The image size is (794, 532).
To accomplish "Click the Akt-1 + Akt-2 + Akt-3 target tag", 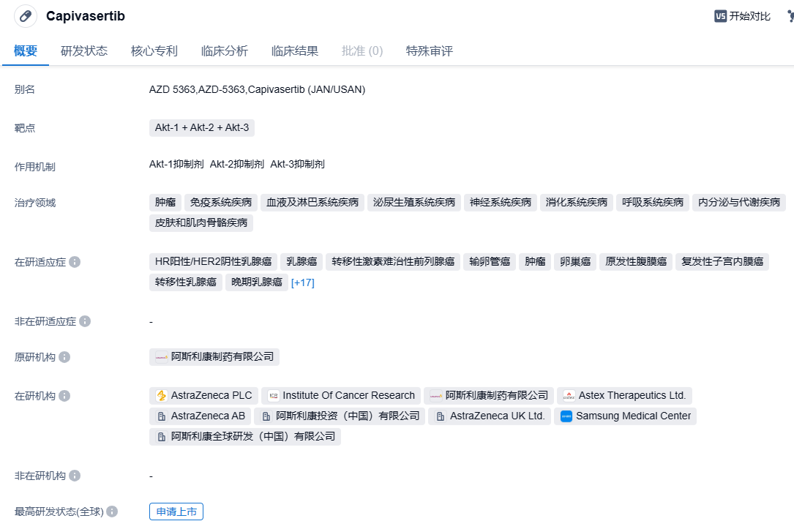I will (202, 128).
